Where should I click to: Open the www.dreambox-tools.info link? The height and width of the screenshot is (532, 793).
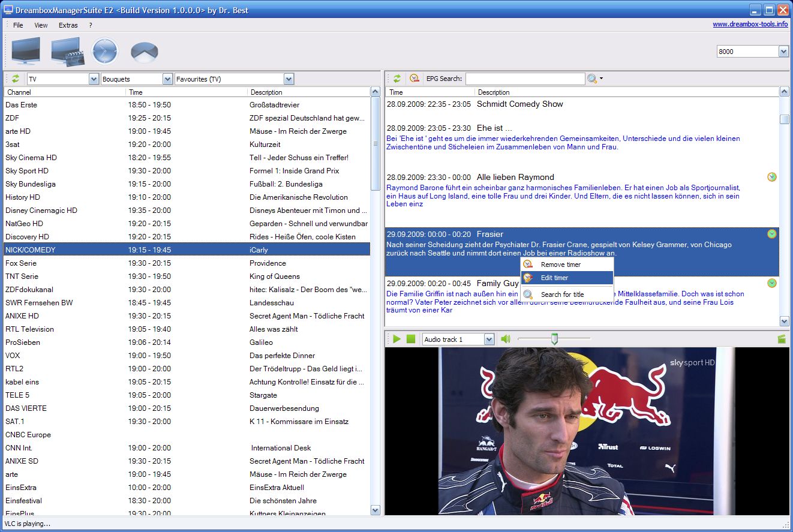pos(750,24)
